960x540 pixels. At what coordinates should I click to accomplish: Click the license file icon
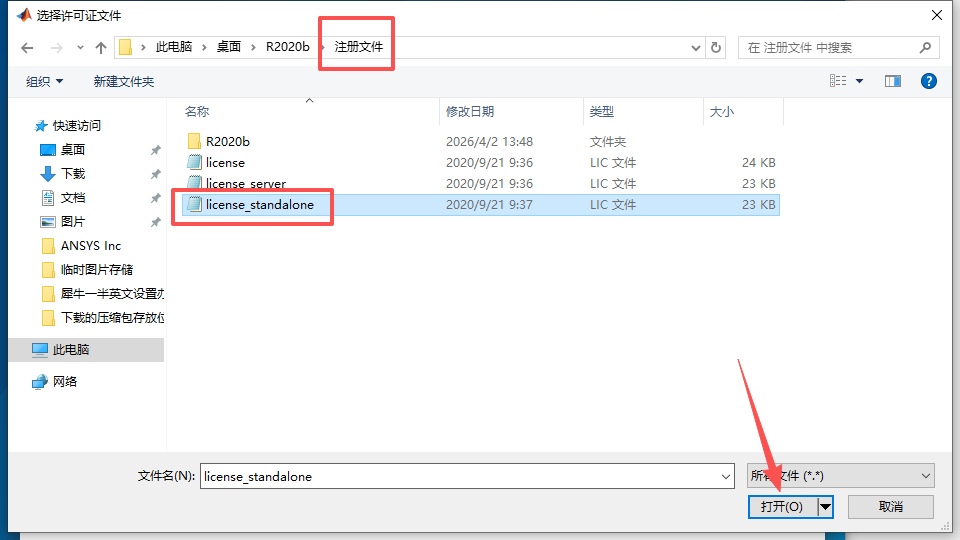click(x=194, y=162)
